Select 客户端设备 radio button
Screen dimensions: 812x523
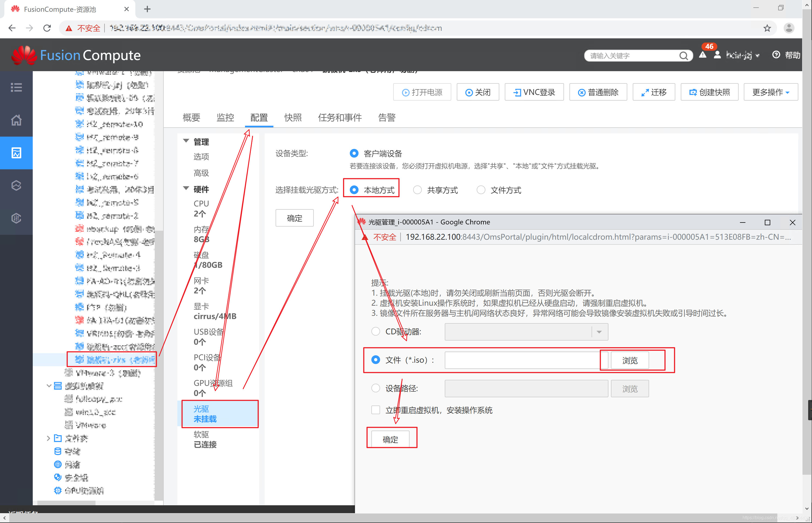354,154
